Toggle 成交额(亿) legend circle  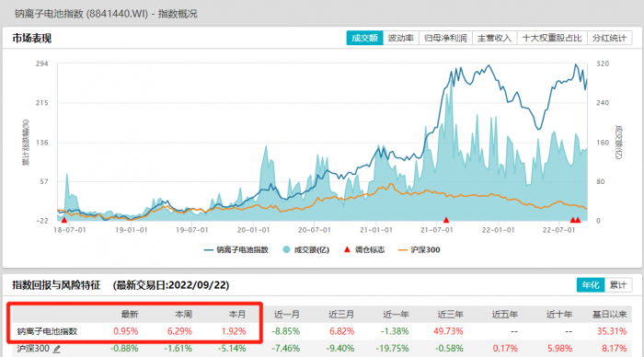pos(286,249)
